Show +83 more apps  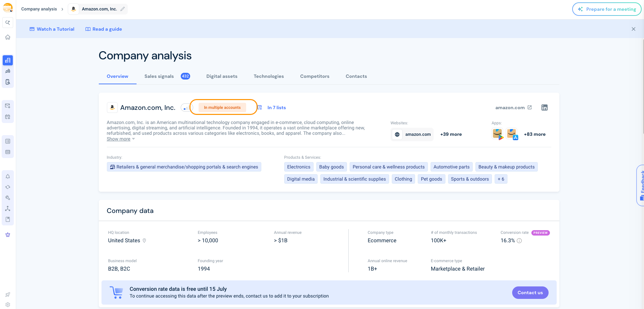(x=534, y=134)
